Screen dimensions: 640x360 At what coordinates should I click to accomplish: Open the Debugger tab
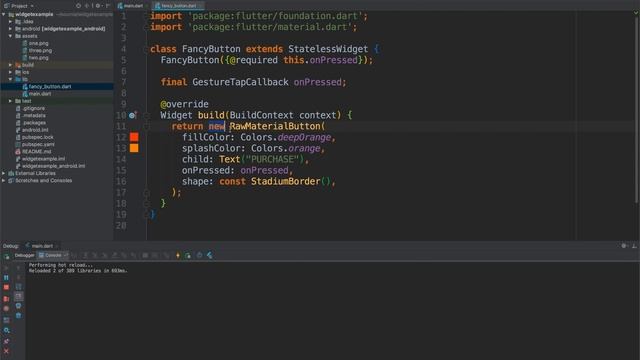(24, 256)
